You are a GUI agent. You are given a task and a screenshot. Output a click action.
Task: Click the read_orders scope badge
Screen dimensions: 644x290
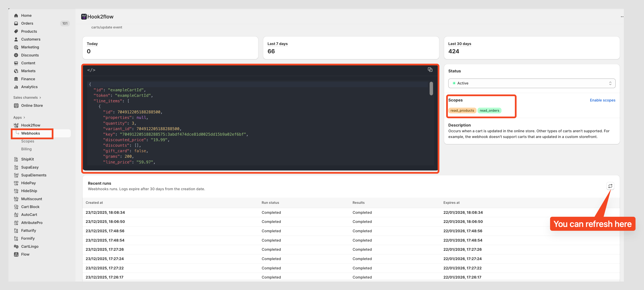point(489,110)
